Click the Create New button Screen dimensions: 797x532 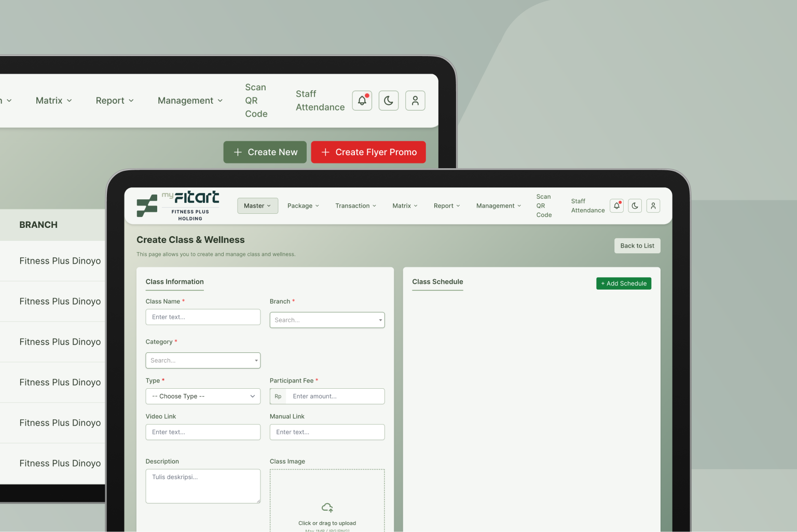coord(265,152)
